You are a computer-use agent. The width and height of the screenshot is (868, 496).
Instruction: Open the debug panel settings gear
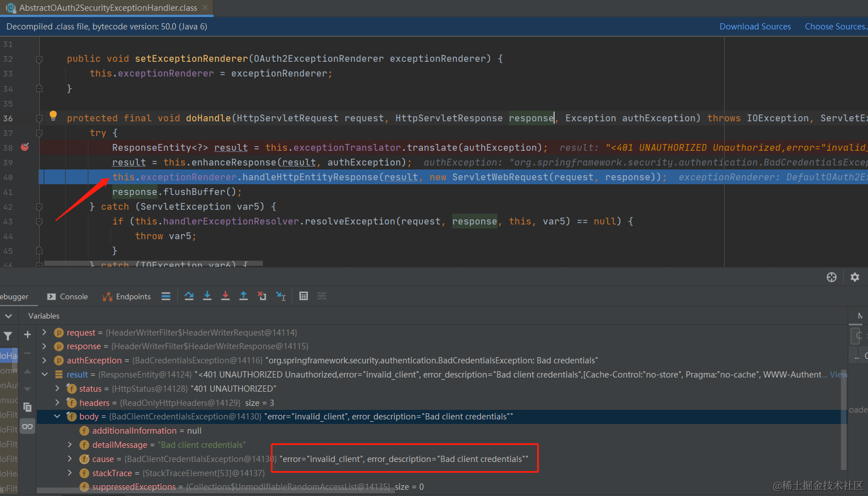point(855,277)
